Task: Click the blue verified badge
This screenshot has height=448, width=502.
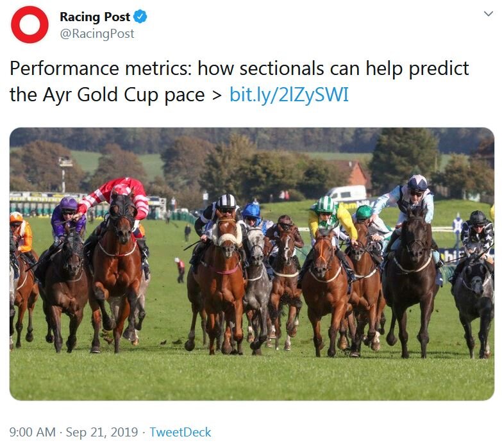Action: coord(140,17)
